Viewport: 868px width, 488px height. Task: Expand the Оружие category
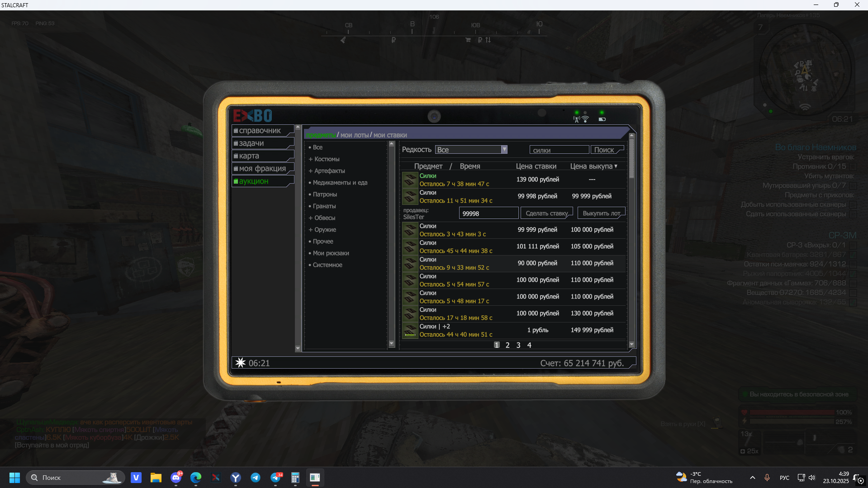pos(324,230)
